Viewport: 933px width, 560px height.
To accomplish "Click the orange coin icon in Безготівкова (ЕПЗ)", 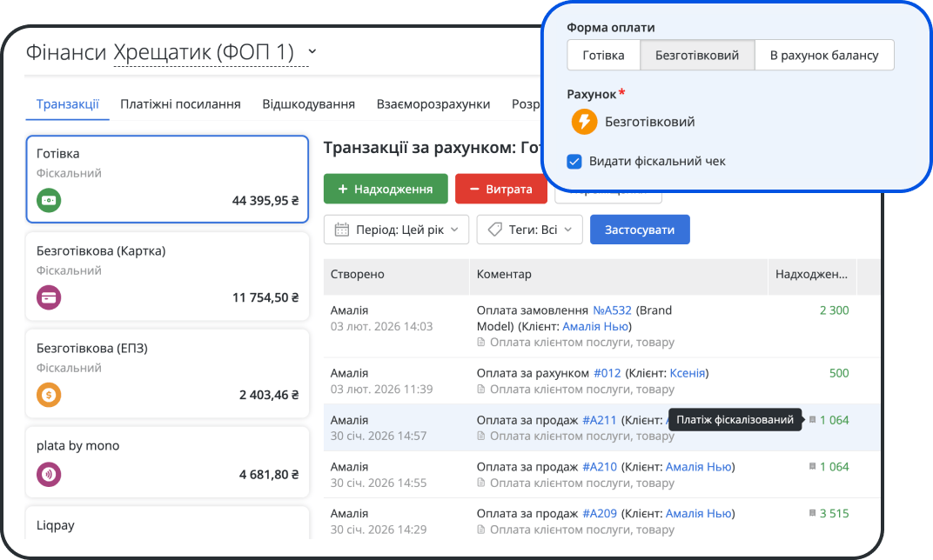I will click(x=49, y=395).
